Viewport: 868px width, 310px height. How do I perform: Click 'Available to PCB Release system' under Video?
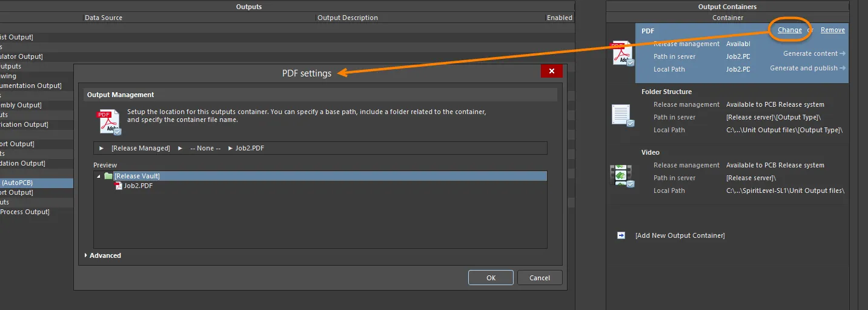click(775, 165)
